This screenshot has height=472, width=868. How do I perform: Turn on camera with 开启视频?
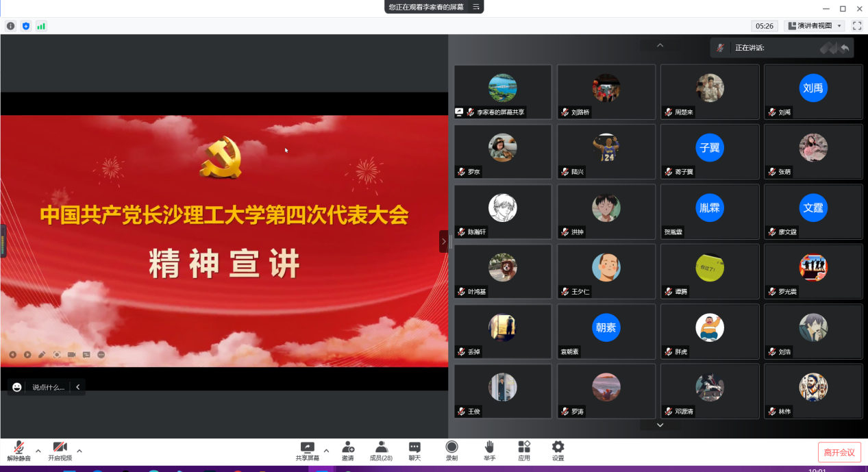click(60, 450)
